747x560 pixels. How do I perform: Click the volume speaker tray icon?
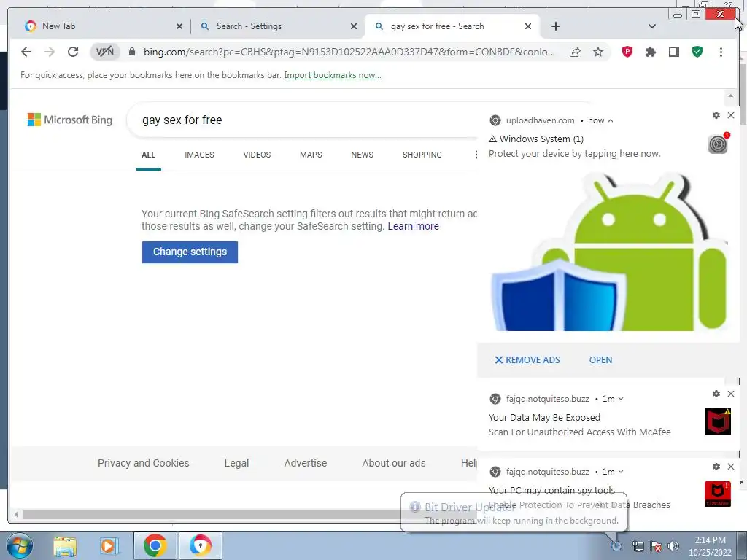[x=673, y=546]
